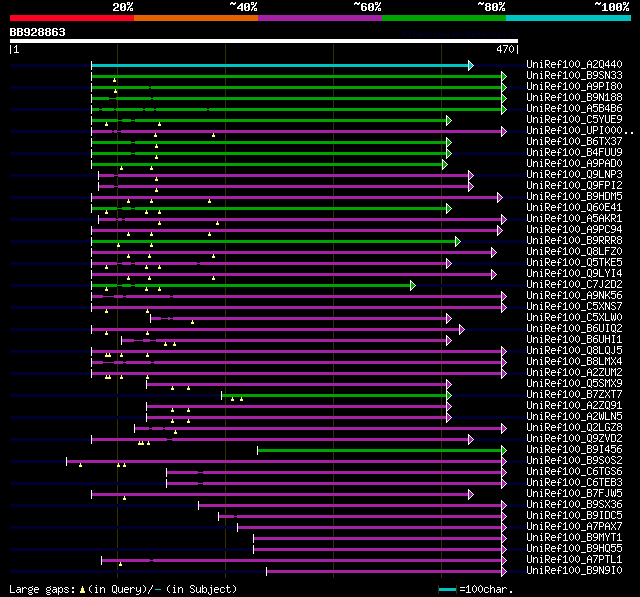Select the UniRef100_Q2LGZ8 label
Viewport: 640px width, 597px height.
click(574, 428)
